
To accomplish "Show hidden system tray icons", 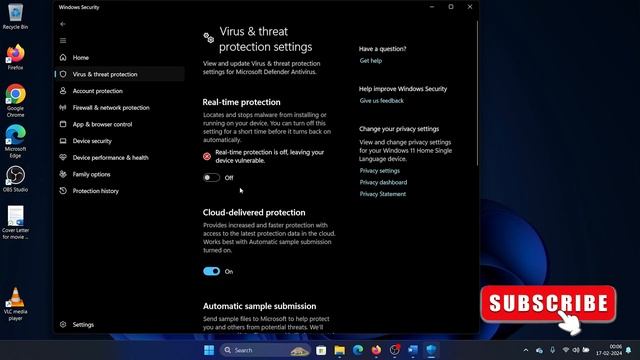I will [x=526, y=350].
